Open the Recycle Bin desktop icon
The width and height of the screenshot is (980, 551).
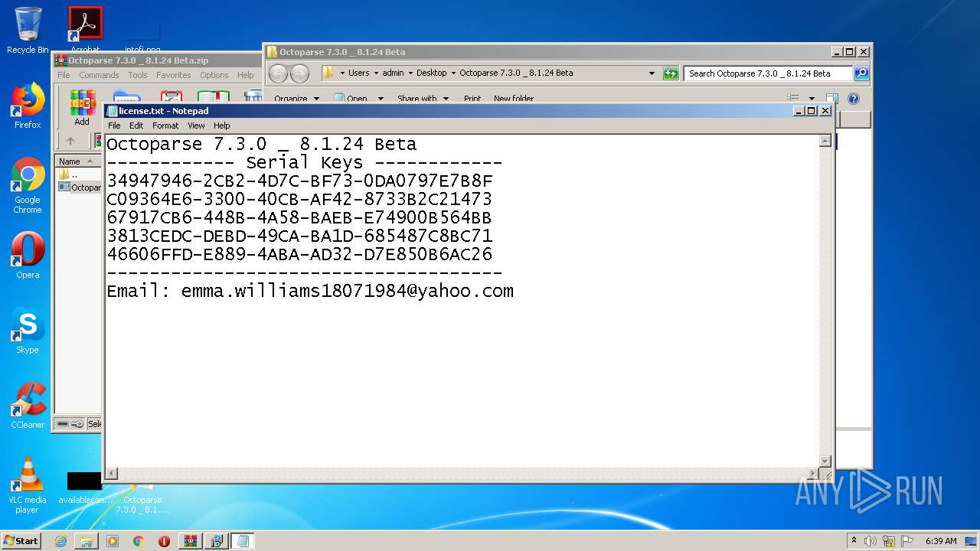[28, 31]
